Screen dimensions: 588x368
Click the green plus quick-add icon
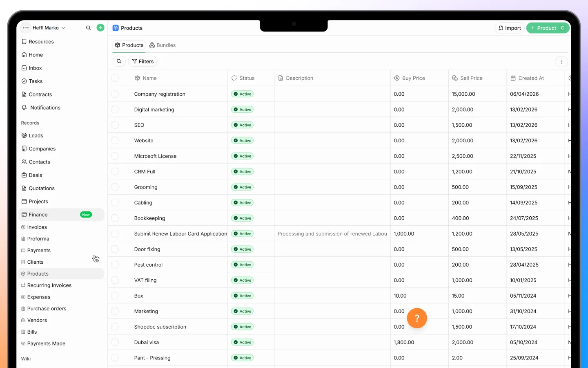(100, 28)
